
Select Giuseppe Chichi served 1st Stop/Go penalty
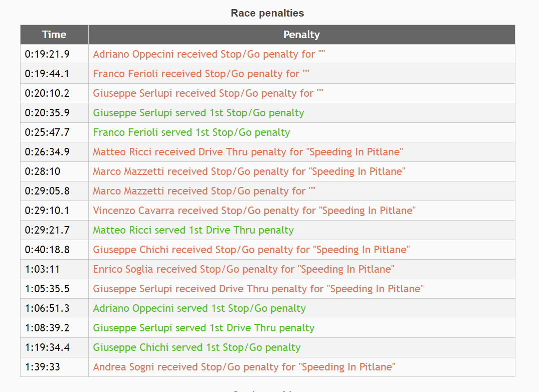(197, 348)
